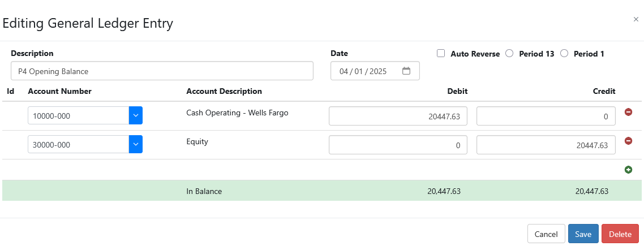Delete this ledger entry using Delete button
This screenshot has width=644, height=246.
[x=620, y=234]
